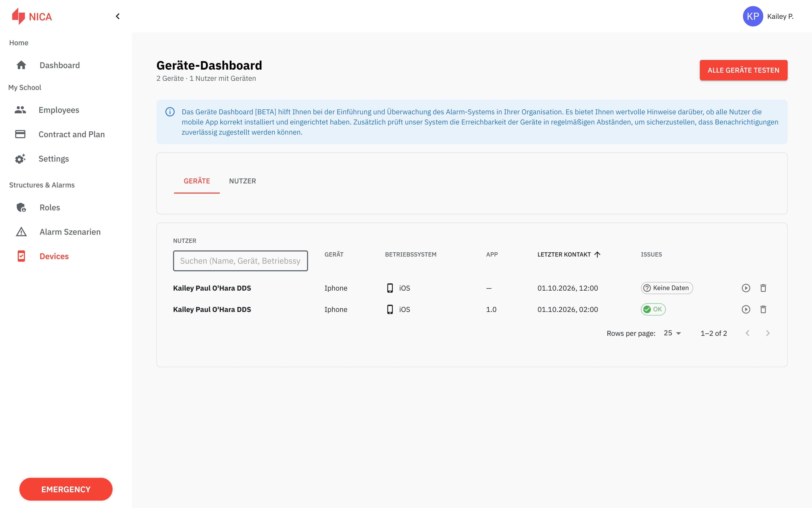
Task: Click the Devices clipboard icon
Action: coord(21,256)
